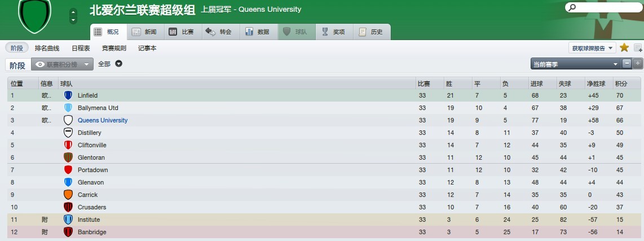Click the Portadown club badge
644x241 pixels.
point(68,170)
